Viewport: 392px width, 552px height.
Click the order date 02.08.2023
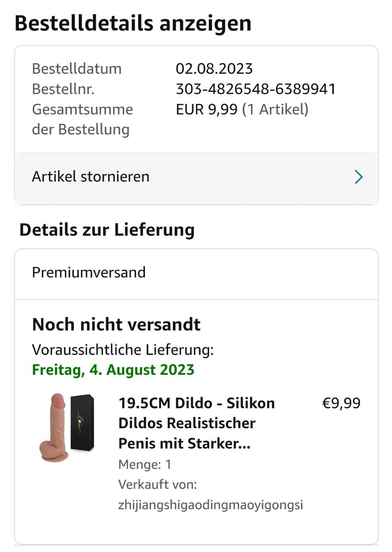[214, 69]
